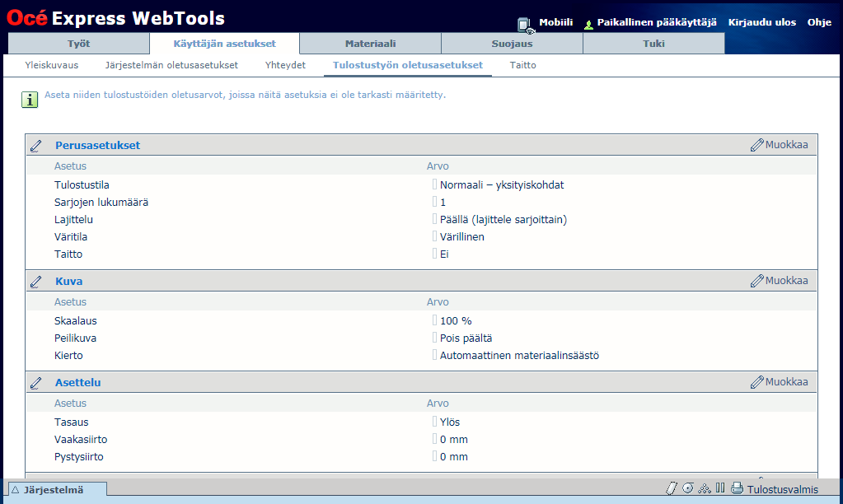Click the pause bars status icon
The height and width of the screenshot is (504, 843).
[x=720, y=488]
